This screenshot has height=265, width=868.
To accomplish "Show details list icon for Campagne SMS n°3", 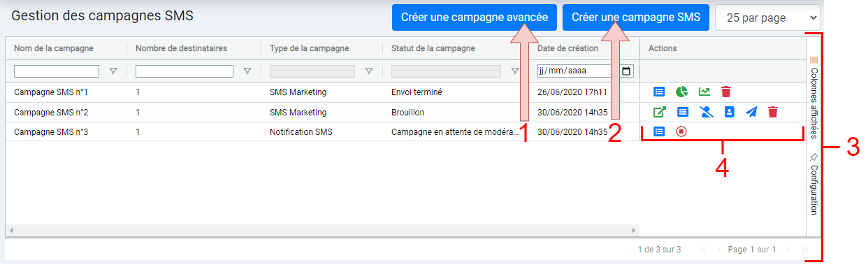I will pos(658,131).
